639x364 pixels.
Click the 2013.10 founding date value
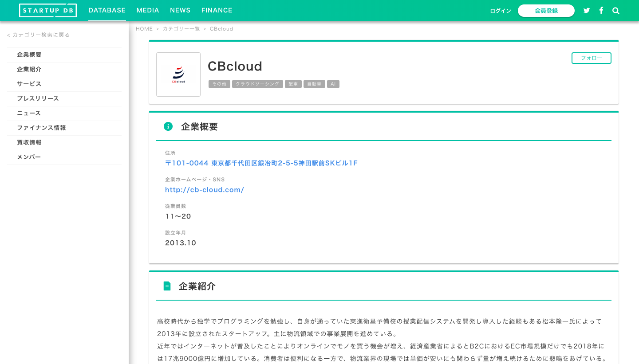point(181,243)
